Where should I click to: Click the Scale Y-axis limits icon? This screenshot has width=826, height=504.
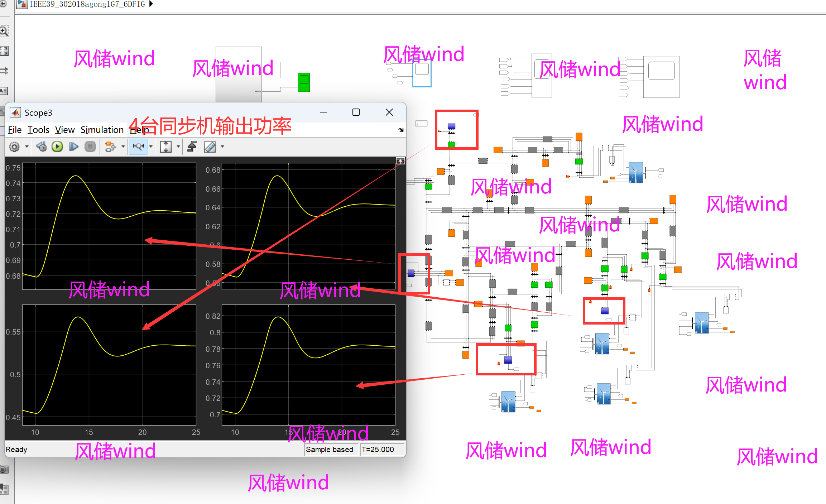pyautogui.click(x=166, y=147)
